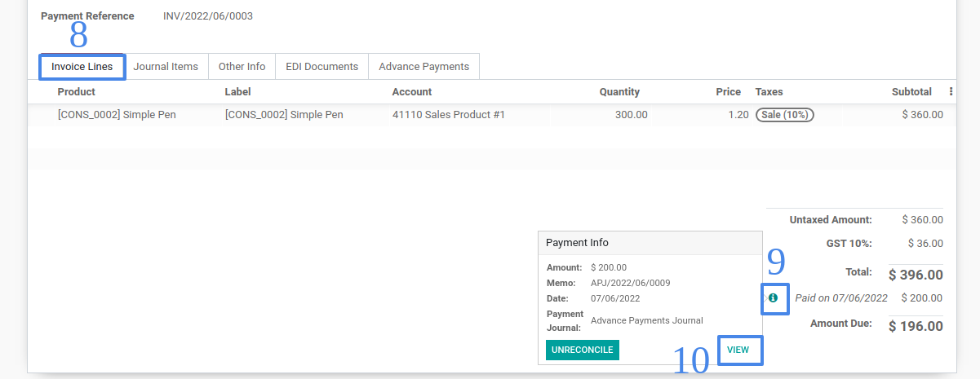Click the GST 10% amount $ 36.00
Image resolution: width=980 pixels, height=379 pixels.
click(x=926, y=243)
